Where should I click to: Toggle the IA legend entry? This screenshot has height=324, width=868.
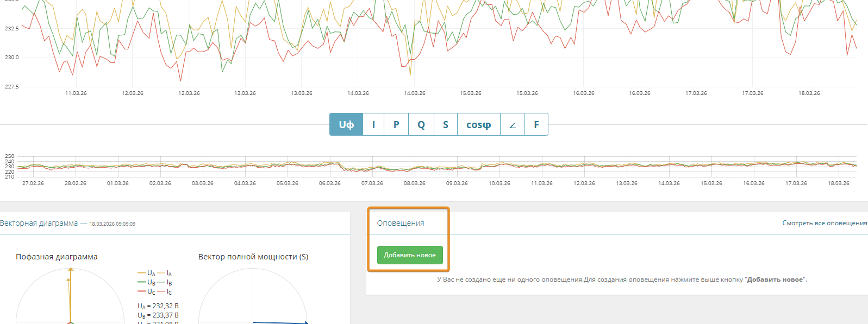(165, 274)
